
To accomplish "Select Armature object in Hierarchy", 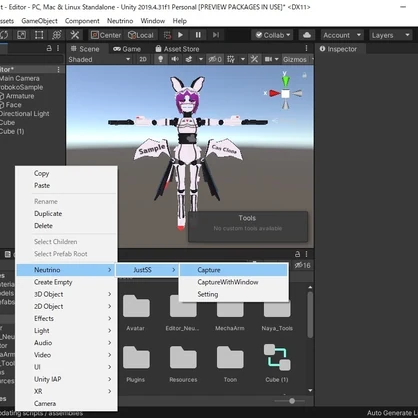I will (20, 96).
